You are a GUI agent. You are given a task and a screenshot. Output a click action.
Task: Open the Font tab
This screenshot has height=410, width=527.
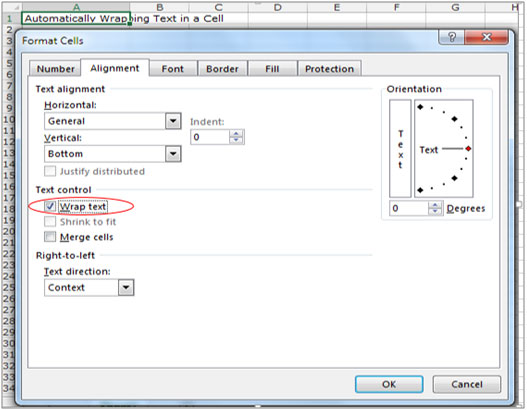pos(173,69)
